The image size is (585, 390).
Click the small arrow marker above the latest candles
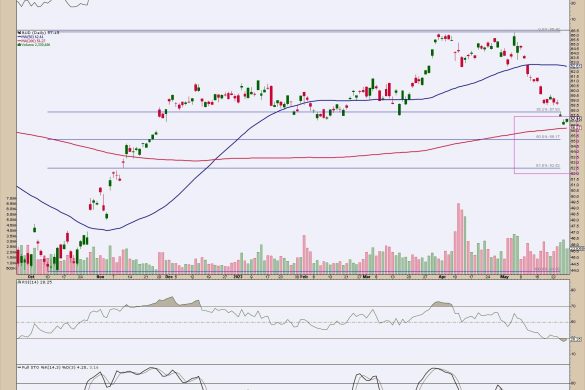pyautogui.click(x=560, y=115)
